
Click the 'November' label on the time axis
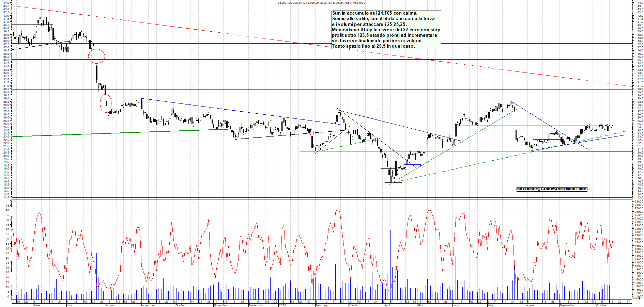(220, 305)
